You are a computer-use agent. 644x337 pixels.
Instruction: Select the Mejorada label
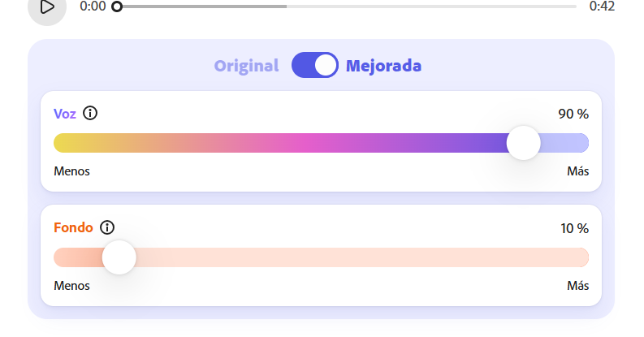(383, 66)
